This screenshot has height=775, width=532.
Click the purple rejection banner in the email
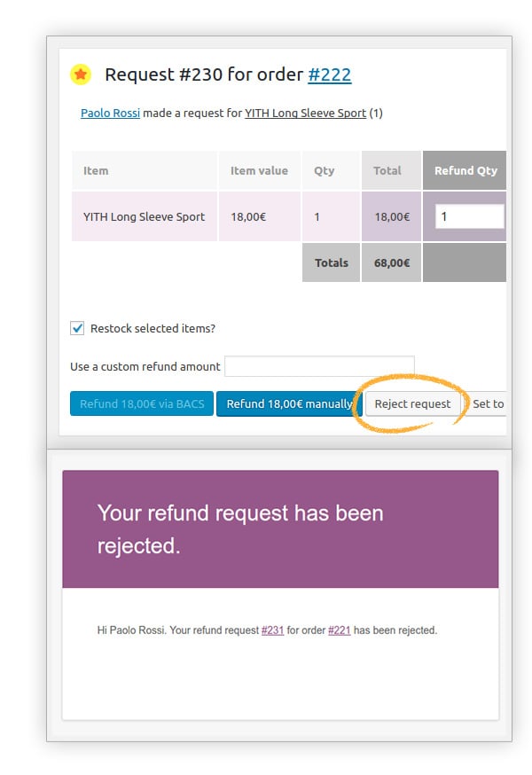279,529
